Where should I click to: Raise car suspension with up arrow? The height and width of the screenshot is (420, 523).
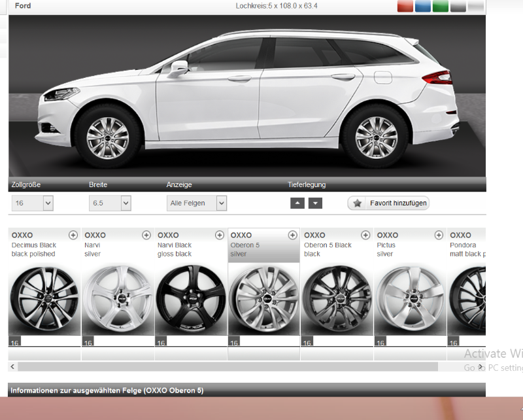[x=297, y=203]
